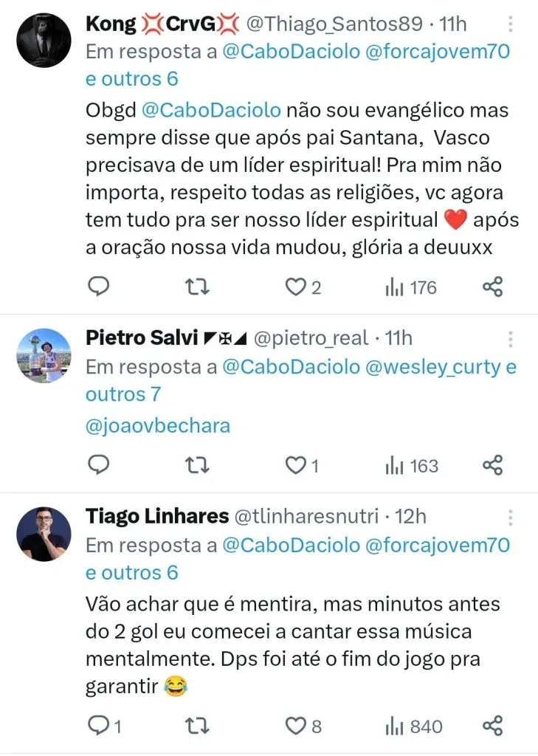The image size is (538, 756).
Task: Open more options for Pietro Salvi's tweet
Action: [511, 340]
